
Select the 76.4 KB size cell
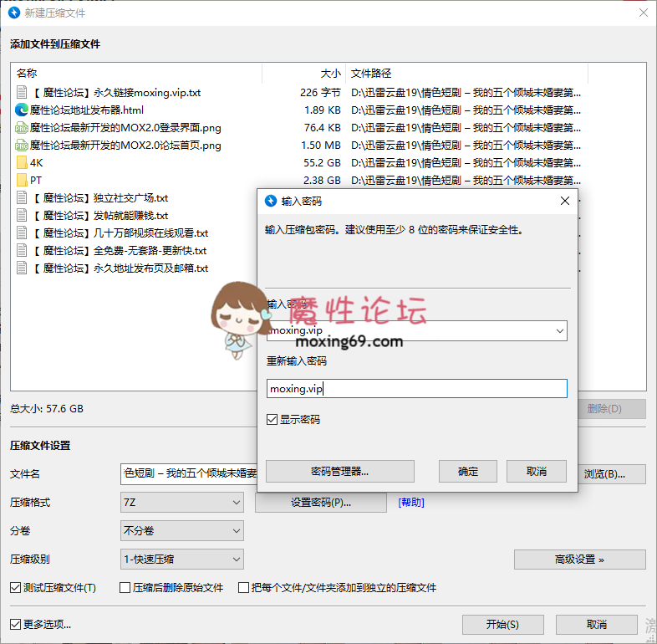point(322,127)
